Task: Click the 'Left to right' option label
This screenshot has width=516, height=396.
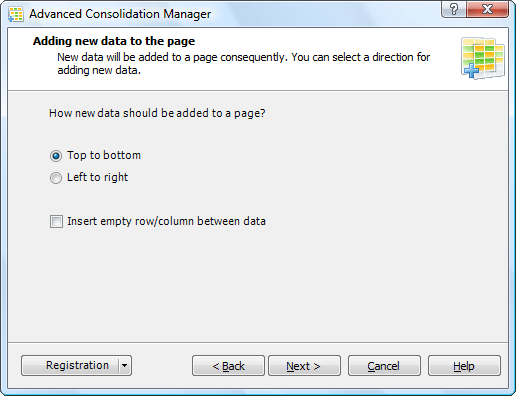Action: 97,177
